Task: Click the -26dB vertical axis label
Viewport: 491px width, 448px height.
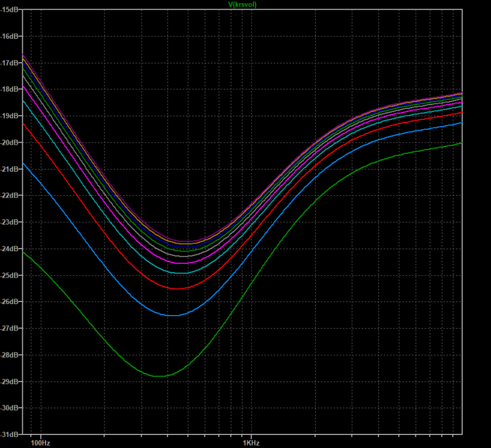Action: 12,302
